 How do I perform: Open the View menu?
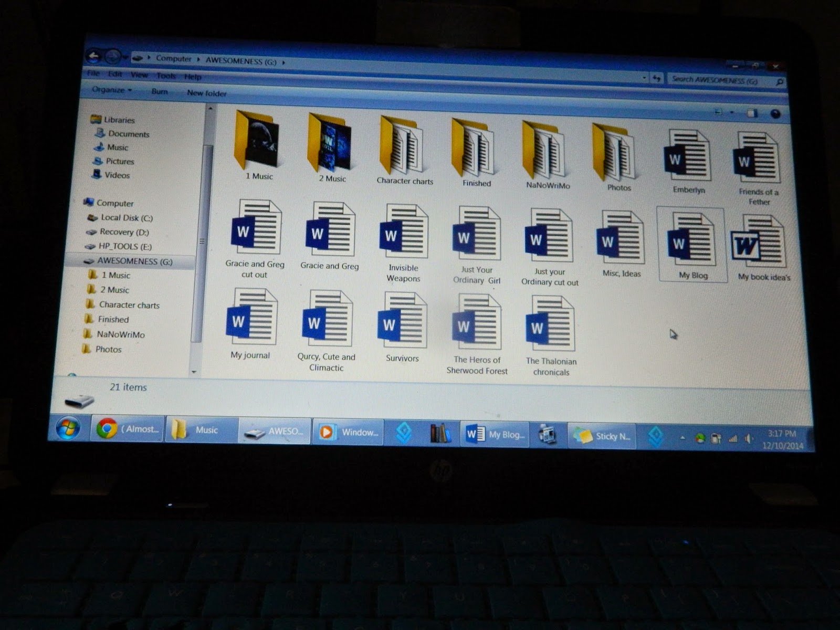coord(139,75)
